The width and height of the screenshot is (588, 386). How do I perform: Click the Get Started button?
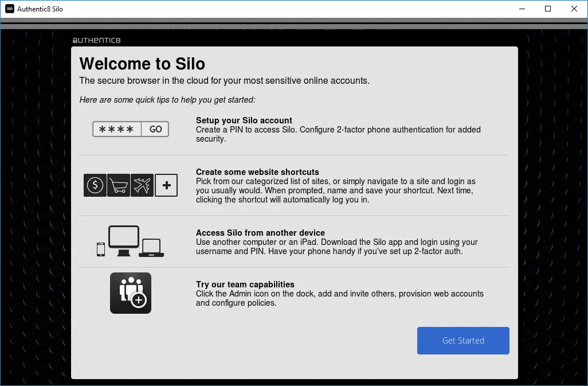click(x=463, y=341)
